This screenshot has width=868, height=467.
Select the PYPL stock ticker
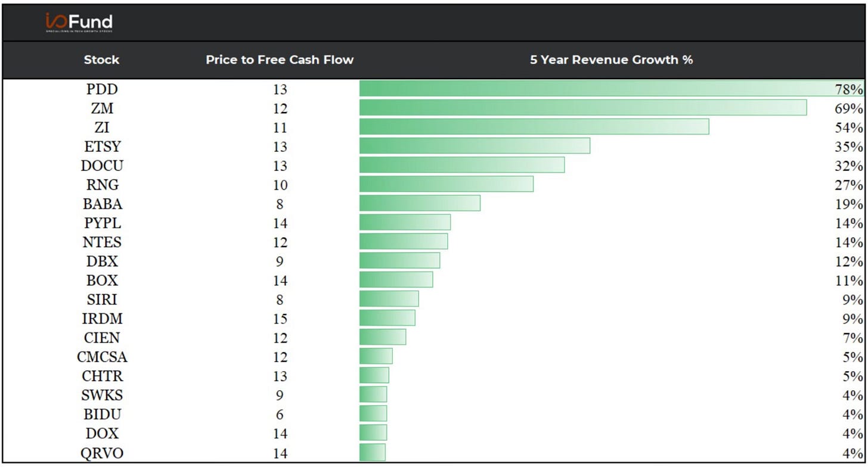[102, 223]
